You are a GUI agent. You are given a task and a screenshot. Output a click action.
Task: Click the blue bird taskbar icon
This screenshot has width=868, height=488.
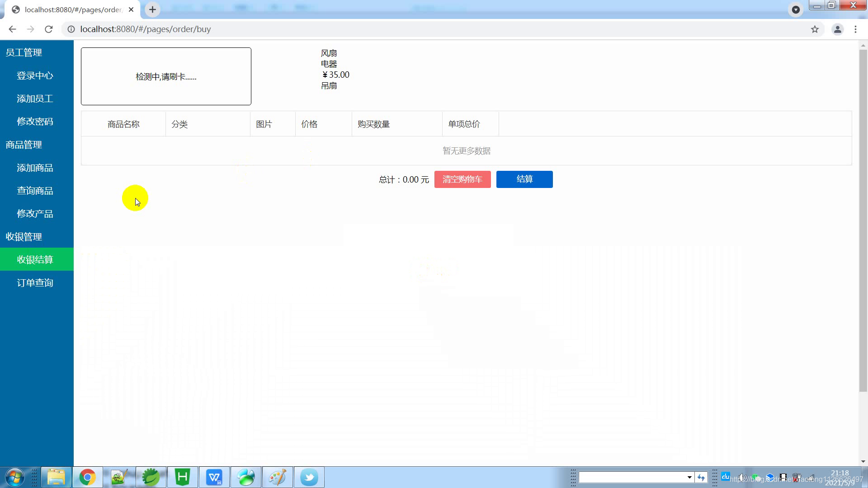click(309, 477)
